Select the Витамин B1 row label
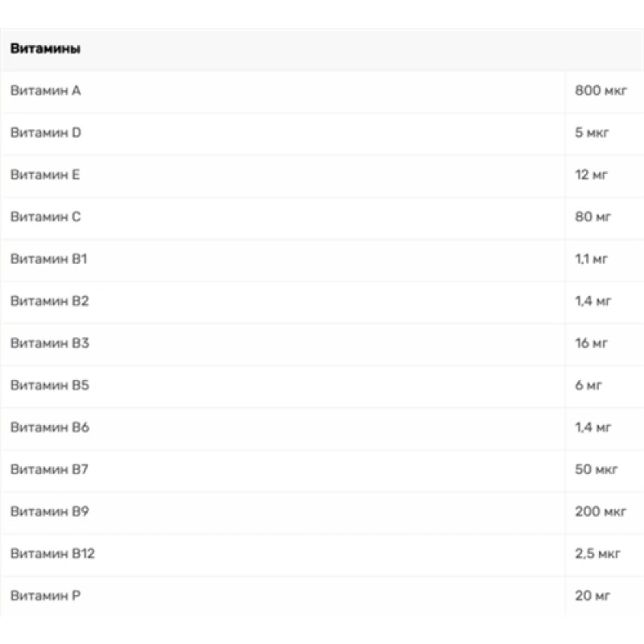The width and height of the screenshot is (644, 644). (48, 259)
